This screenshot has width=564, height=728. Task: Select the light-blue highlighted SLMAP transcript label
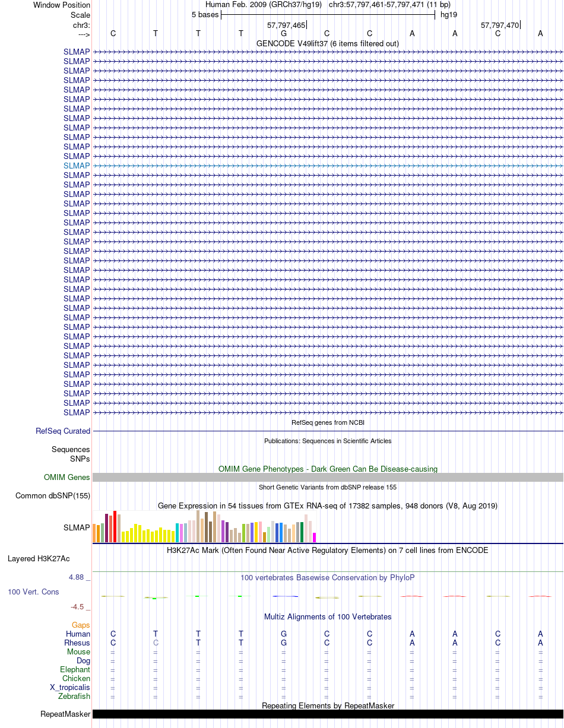77,166
